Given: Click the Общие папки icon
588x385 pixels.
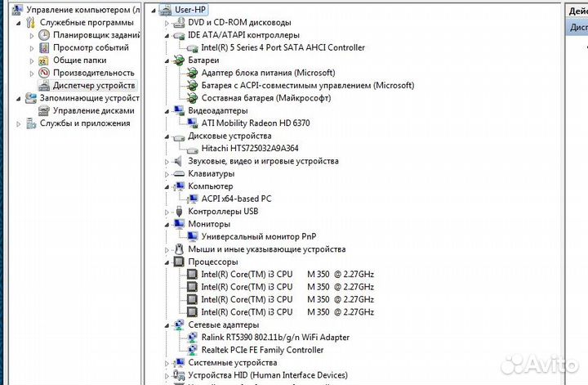Looking at the screenshot, I should click(44, 60).
